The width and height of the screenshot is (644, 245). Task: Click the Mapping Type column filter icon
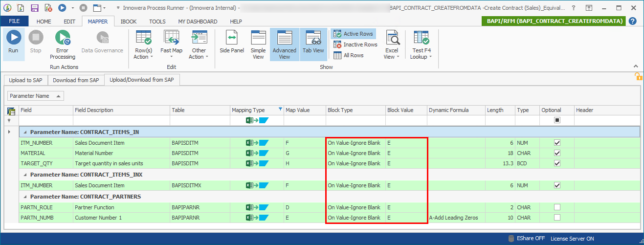click(x=280, y=110)
